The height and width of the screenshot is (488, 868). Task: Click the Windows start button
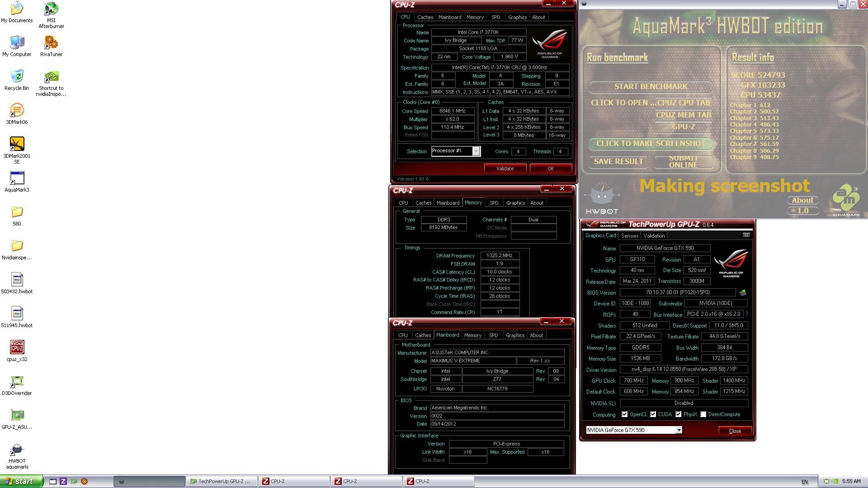click(x=21, y=481)
